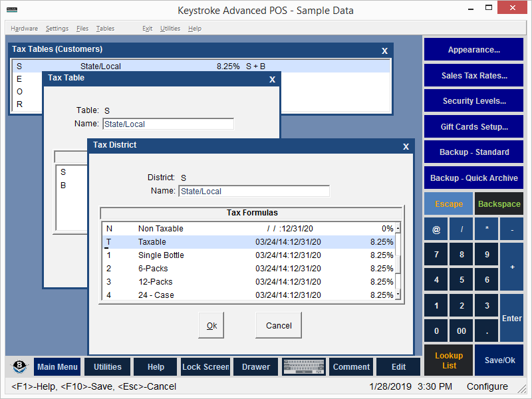Tap keypad number 4
This screenshot has width=532, height=399.
[436, 279]
